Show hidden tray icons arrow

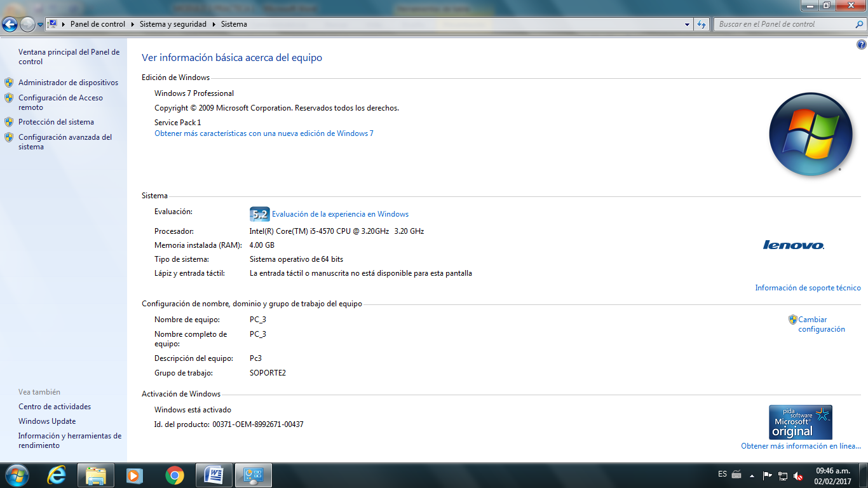752,475
